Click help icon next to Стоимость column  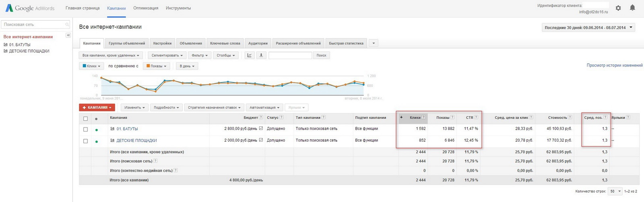(570, 117)
